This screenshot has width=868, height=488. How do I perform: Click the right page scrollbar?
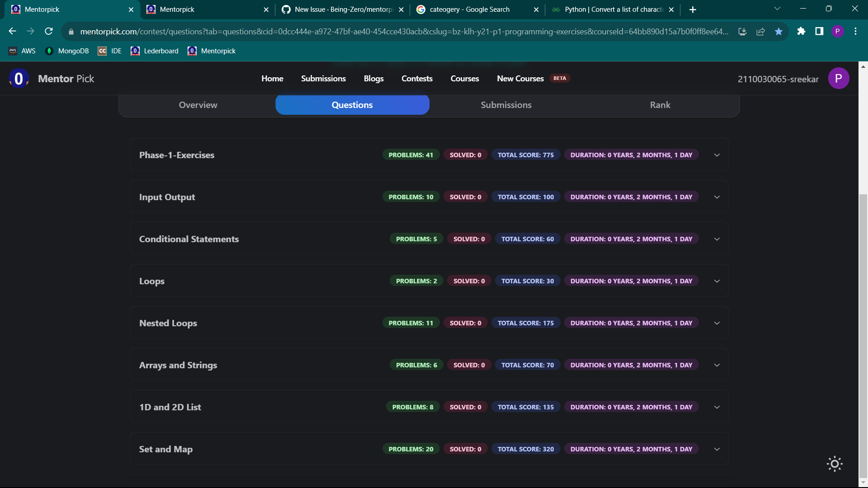[x=863, y=271]
